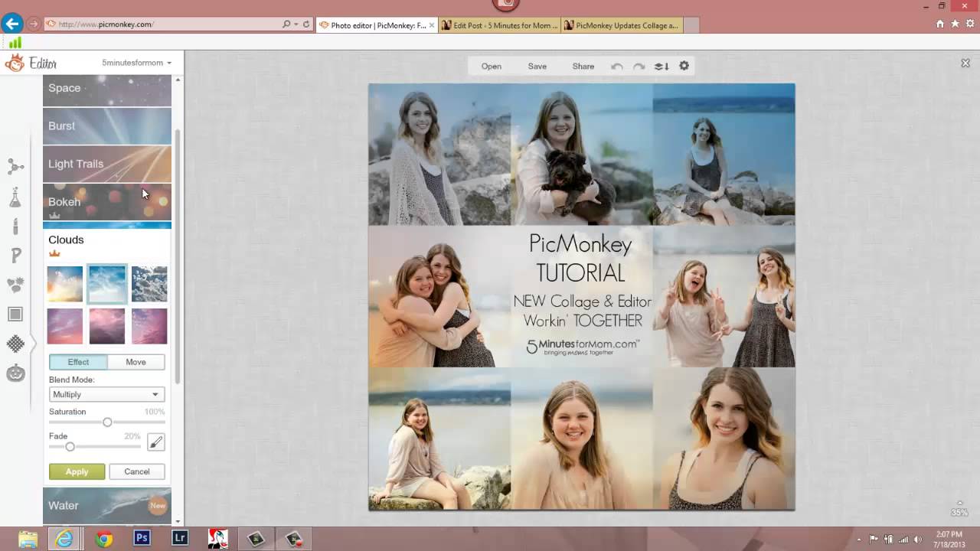Collapse the Clouds texture group header

point(107,240)
